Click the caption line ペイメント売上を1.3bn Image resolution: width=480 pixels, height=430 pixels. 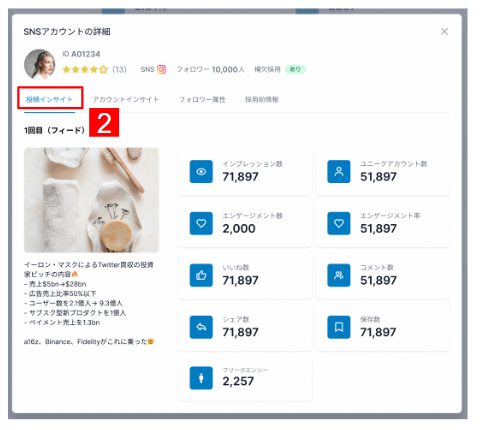coord(62,322)
